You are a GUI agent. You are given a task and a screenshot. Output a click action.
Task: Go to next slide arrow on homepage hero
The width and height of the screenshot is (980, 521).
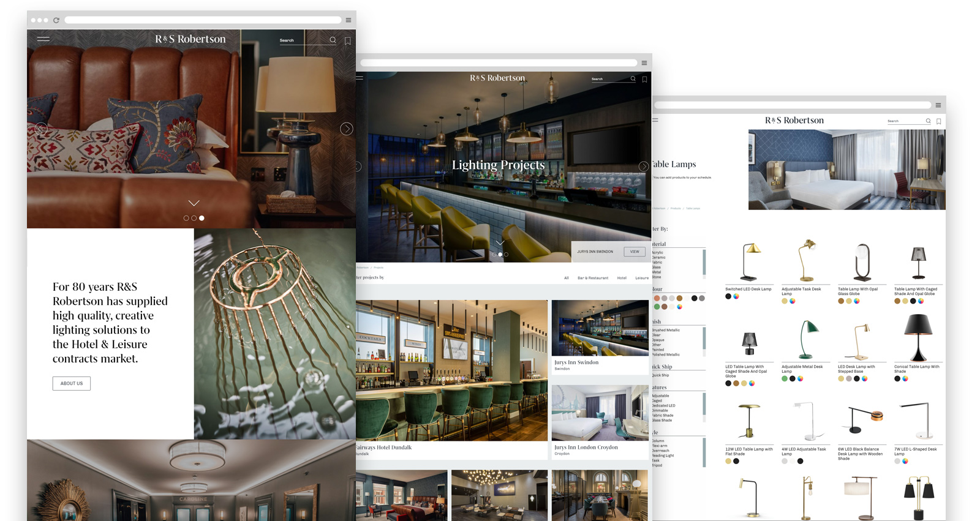click(x=347, y=129)
